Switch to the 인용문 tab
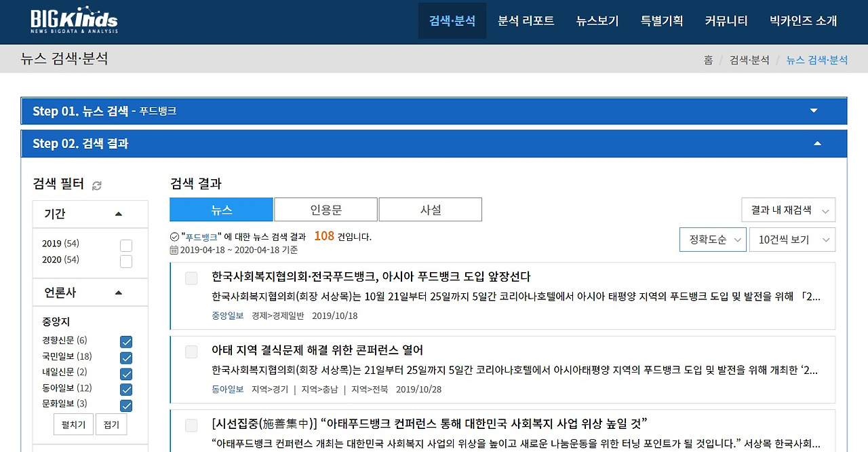Image resolution: width=868 pixels, height=452 pixels. pos(325,209)
